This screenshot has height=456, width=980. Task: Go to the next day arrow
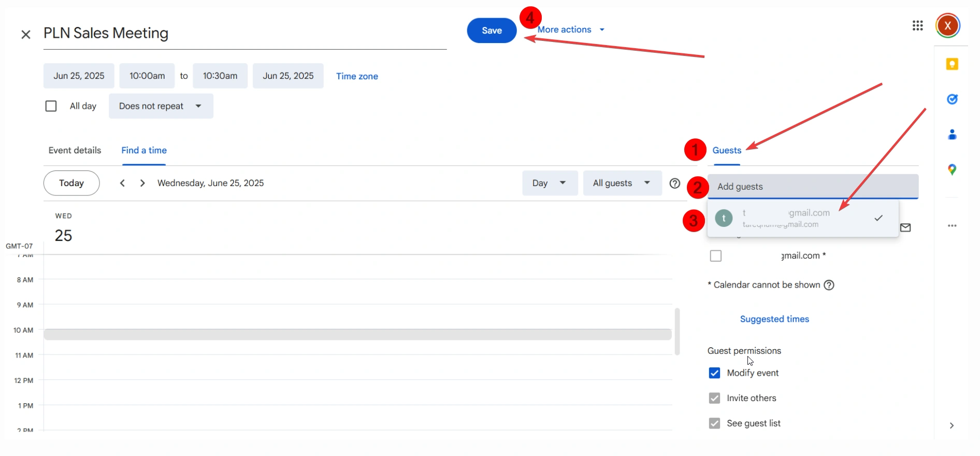[142, 183]
